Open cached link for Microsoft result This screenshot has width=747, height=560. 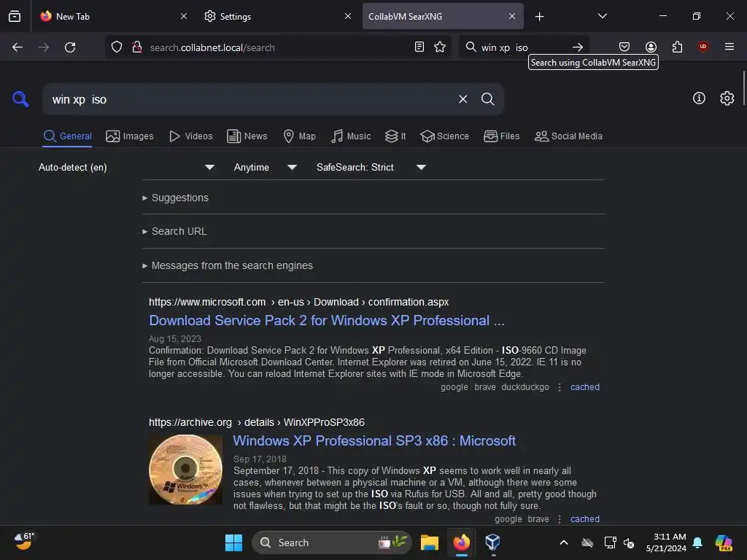pyautogui.click(x=585, y=387)
